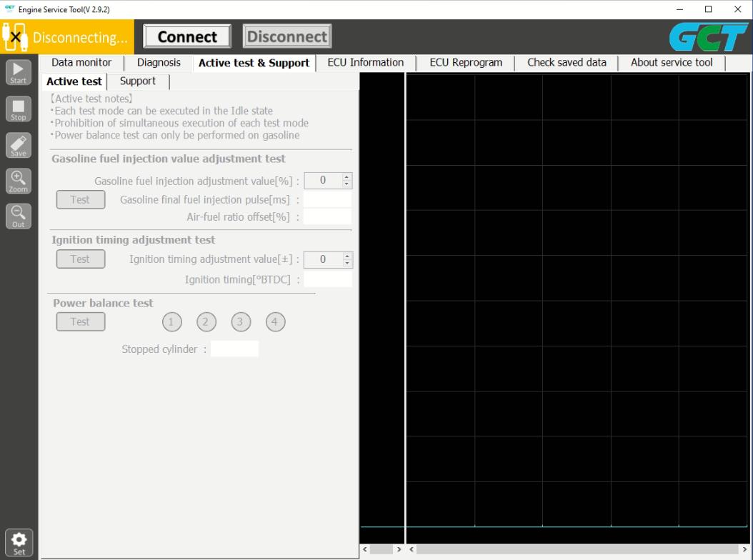Click the Start icon in the sidebar
This screenshot has width=753, height=560.
pyautogui.click(x=18, y=71)
